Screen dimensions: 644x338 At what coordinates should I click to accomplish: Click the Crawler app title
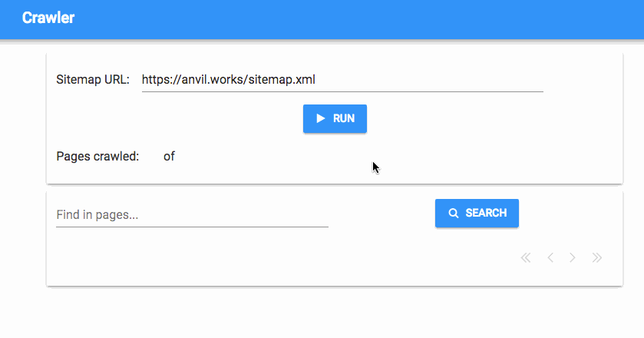coord(48,18)
